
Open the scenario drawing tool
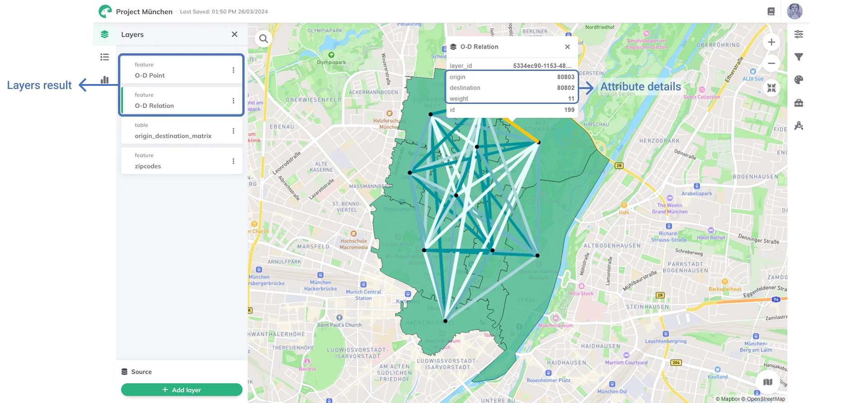799,126
